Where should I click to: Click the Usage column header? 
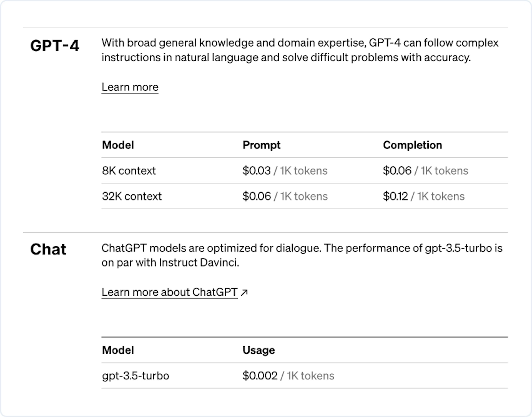pyautogui.click(x=259, y=350)
